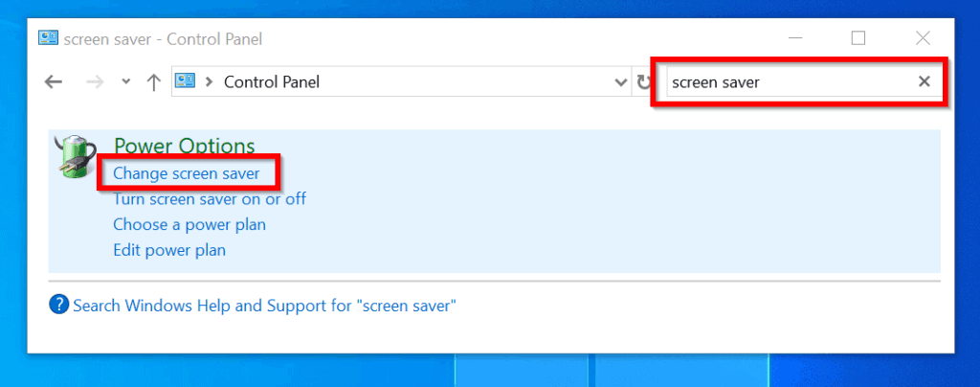Select the Control Panel breadcrumb

click(x=271, y=81)
